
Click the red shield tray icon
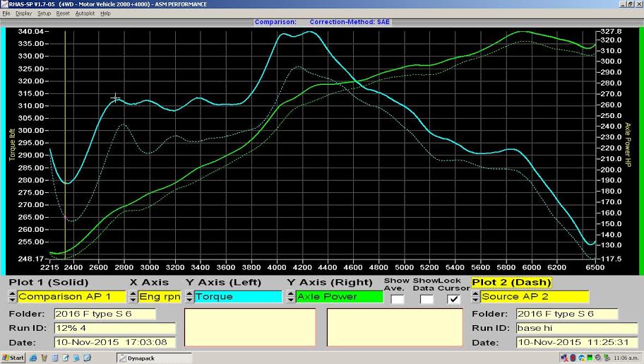(x=573, y=358)
